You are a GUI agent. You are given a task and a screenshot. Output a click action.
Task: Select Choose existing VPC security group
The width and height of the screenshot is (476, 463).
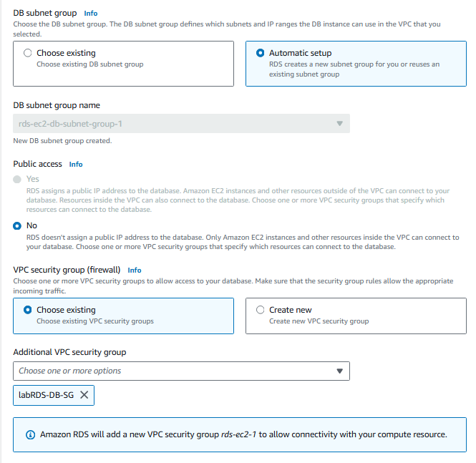coord(28,310)
